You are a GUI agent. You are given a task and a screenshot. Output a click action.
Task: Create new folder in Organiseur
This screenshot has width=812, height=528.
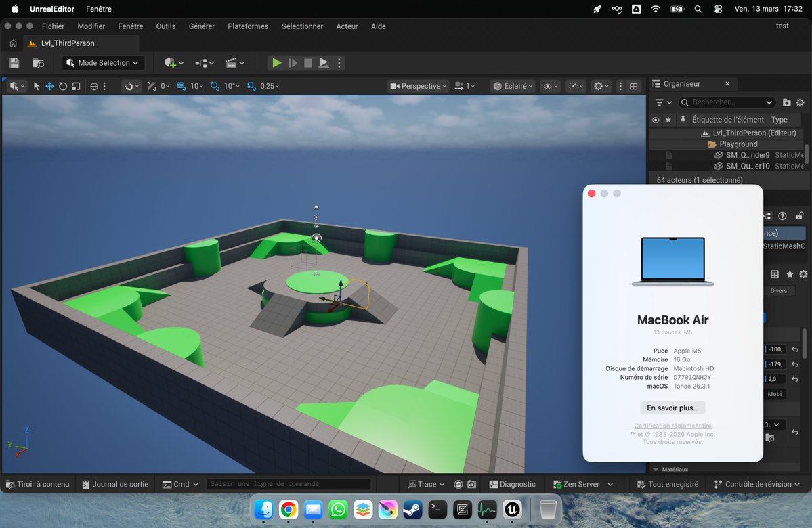787,102
